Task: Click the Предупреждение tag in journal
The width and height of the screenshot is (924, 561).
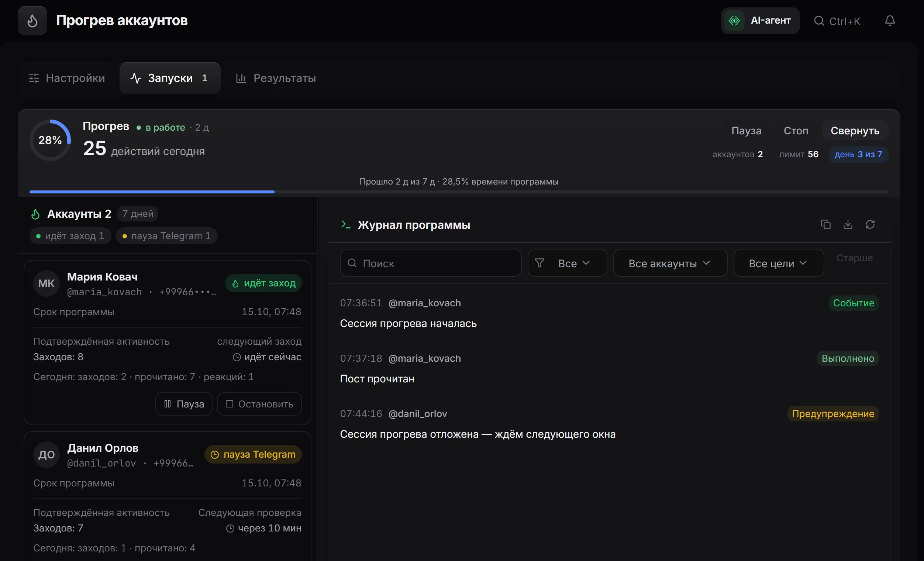Action: tap(833, 414)
